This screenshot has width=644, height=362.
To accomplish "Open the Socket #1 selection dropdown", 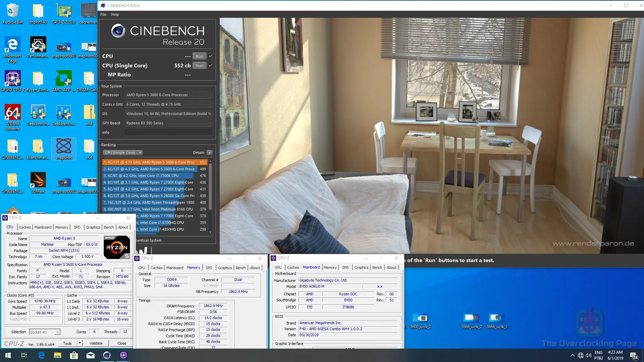I will point(45,332).
